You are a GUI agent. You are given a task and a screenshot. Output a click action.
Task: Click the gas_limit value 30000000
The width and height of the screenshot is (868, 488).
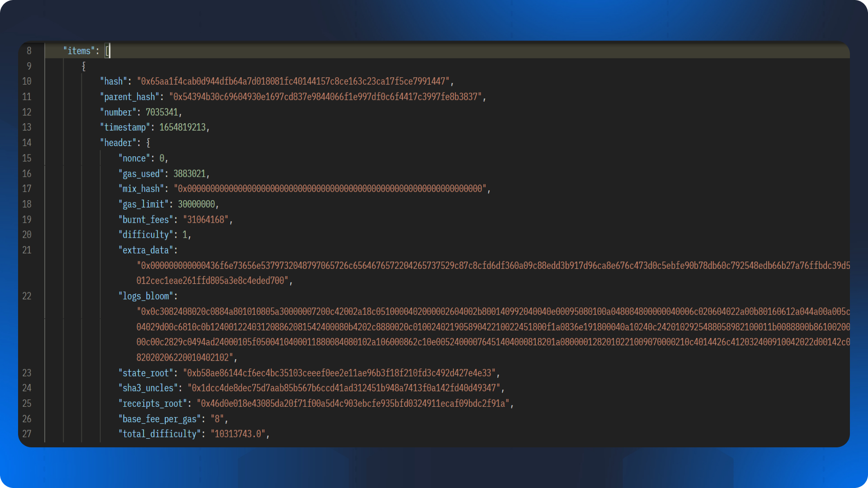[x=196, y=204]
